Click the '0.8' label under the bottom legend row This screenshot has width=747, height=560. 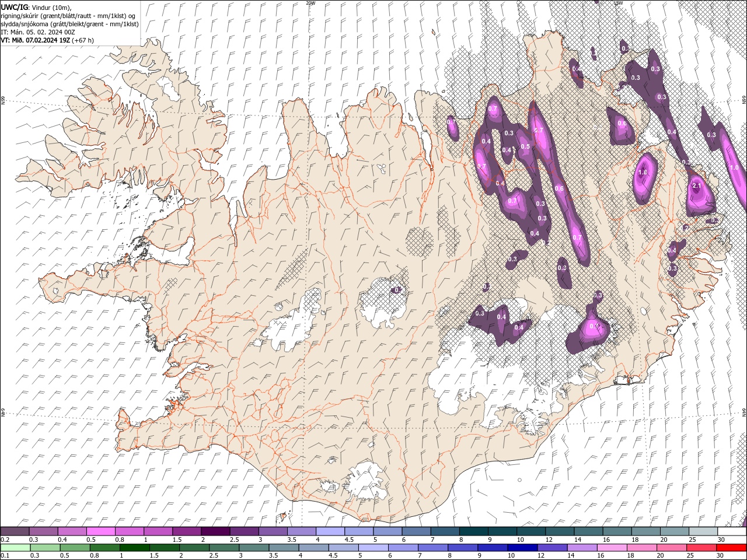tap(93, 556)
